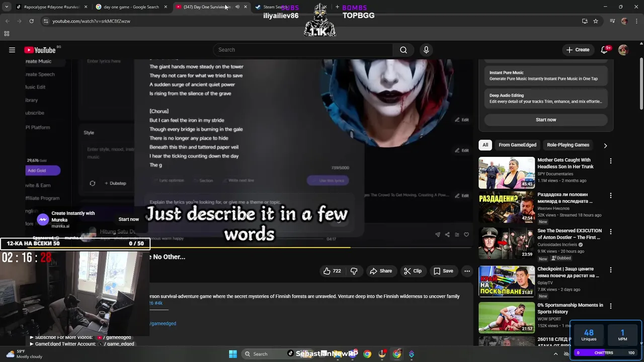Start voice search with microphone icon
Viewport: 644px width, 362px height.
click(x=426, y=50)
